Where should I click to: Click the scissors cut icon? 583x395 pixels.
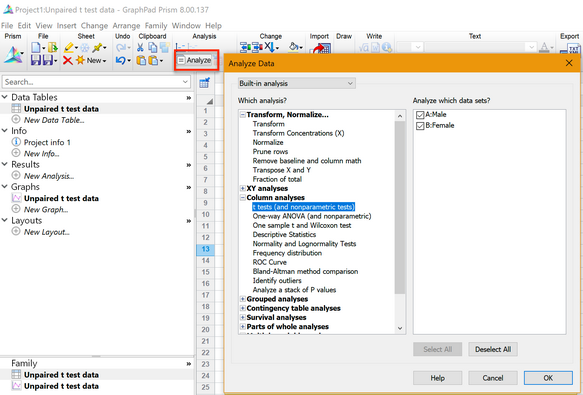[140, 47]
